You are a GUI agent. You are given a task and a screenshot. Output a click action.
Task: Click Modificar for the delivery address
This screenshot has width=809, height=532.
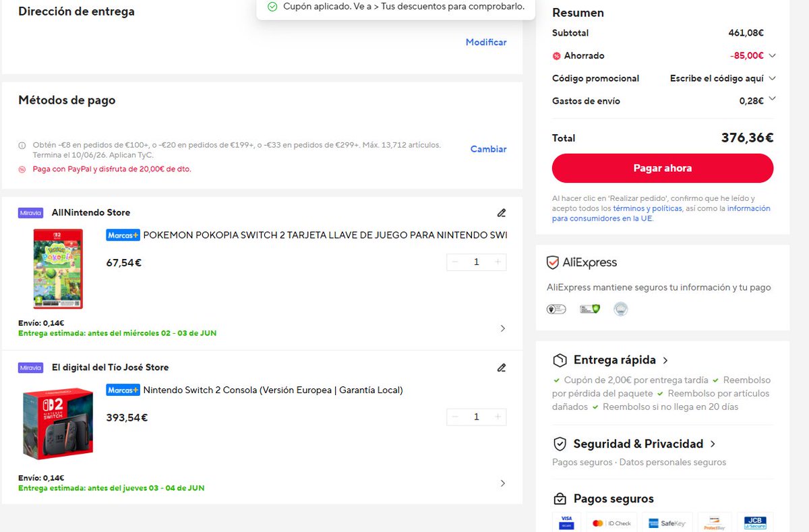tap(486, 42)
